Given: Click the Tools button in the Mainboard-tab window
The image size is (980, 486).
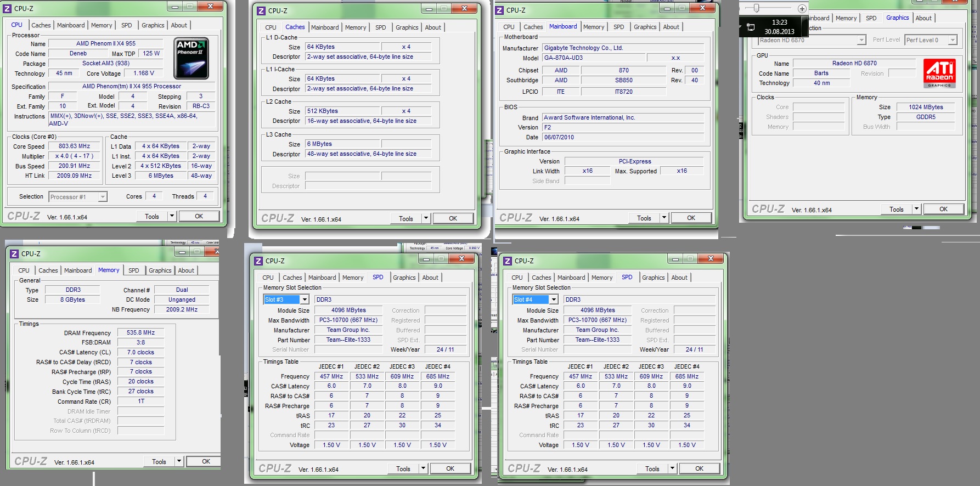Looking at the screenshot, I should (644, 218).
